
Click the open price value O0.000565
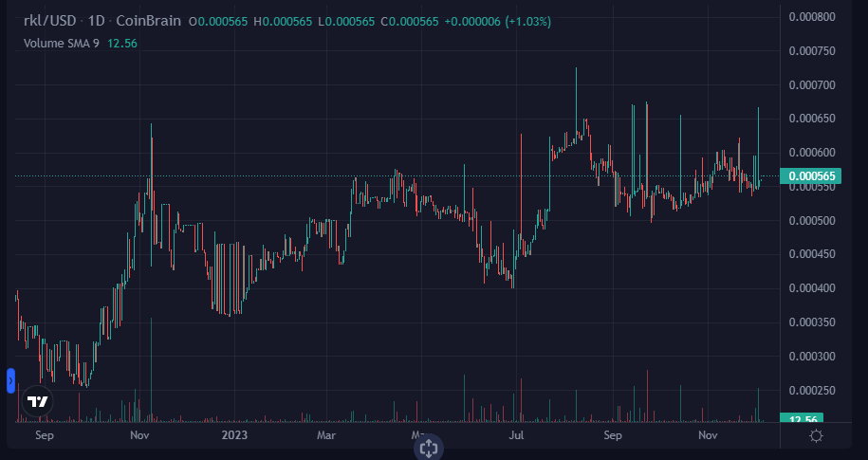[x=218, y=22]
